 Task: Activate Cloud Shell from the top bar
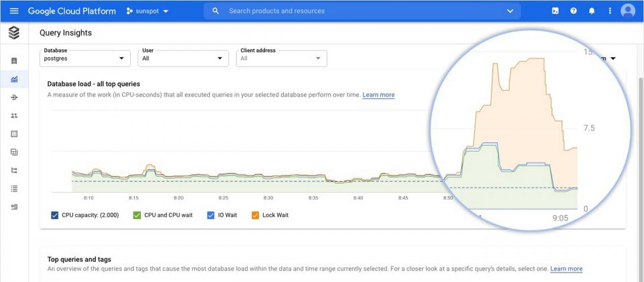pyautogui.click(x=555, y=11)
